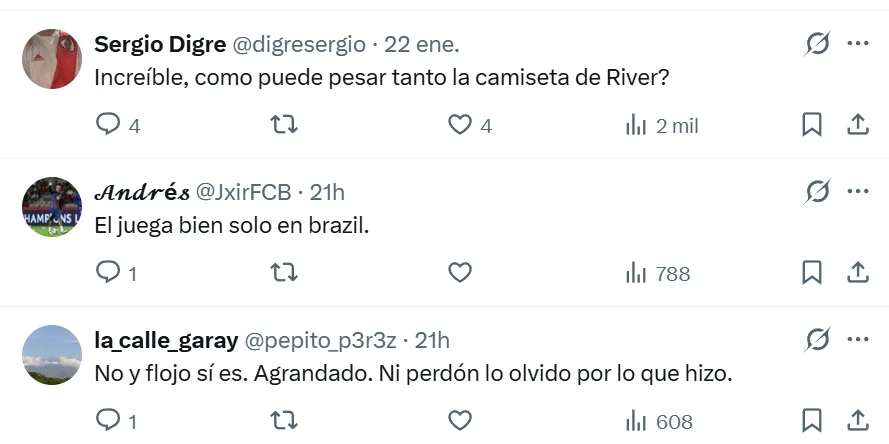This screenshot has height=444, width=889.
Task: Retweet Sergio Digre's River post
Action: [285, 125]
